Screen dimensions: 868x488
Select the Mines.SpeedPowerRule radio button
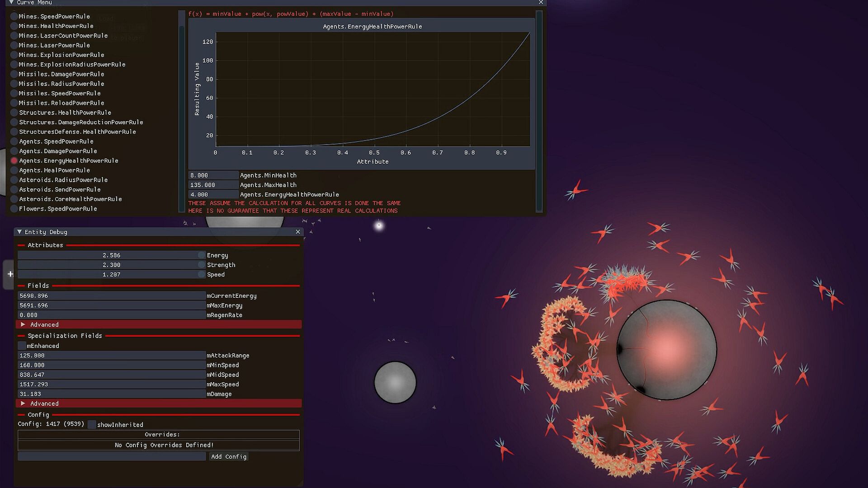(x=14, y=16)
